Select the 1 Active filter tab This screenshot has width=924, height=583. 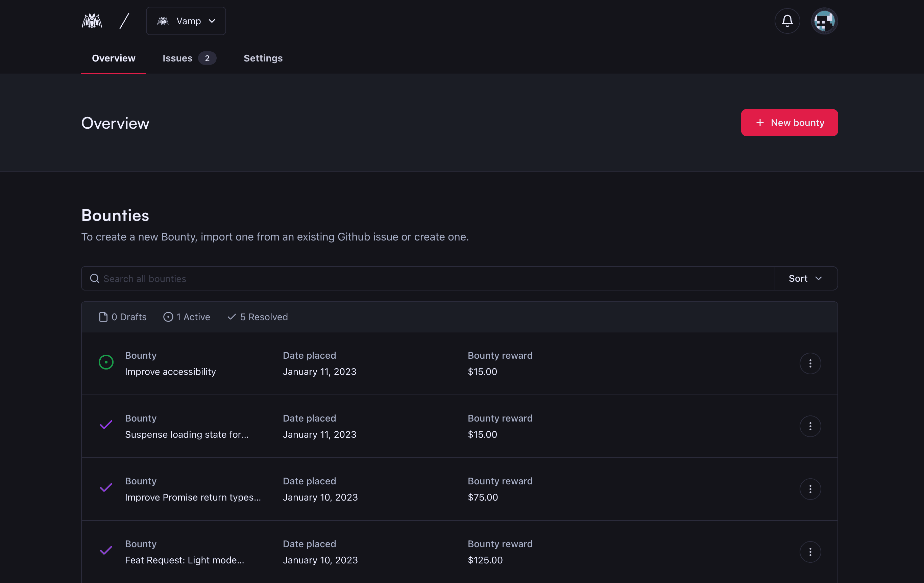click(x=186, y=316)
